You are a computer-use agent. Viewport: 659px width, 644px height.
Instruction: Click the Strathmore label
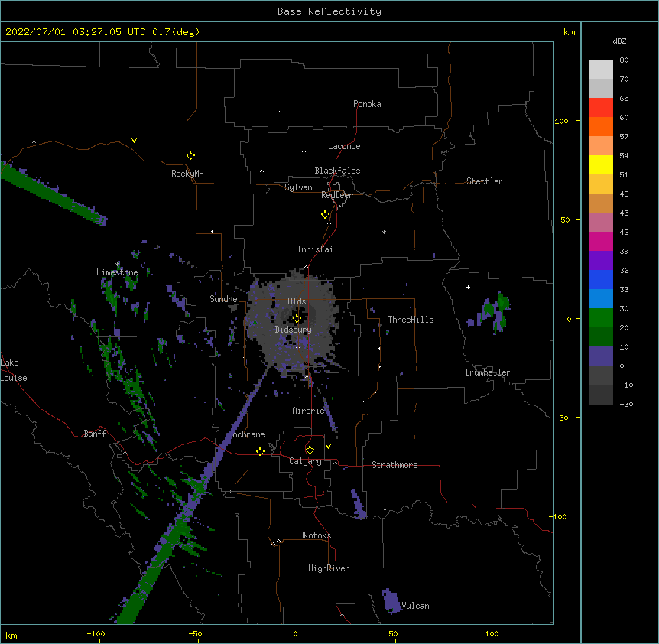394,465
